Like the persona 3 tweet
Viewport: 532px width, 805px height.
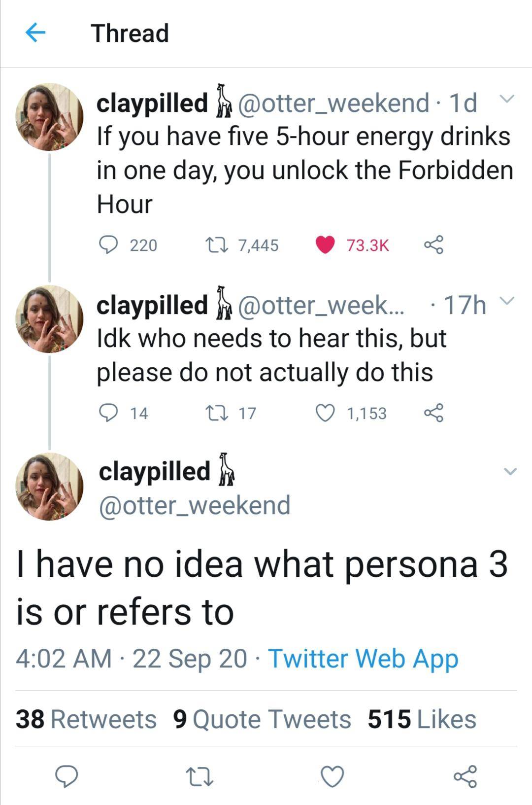pyautogui.click(x=332, y=776)
